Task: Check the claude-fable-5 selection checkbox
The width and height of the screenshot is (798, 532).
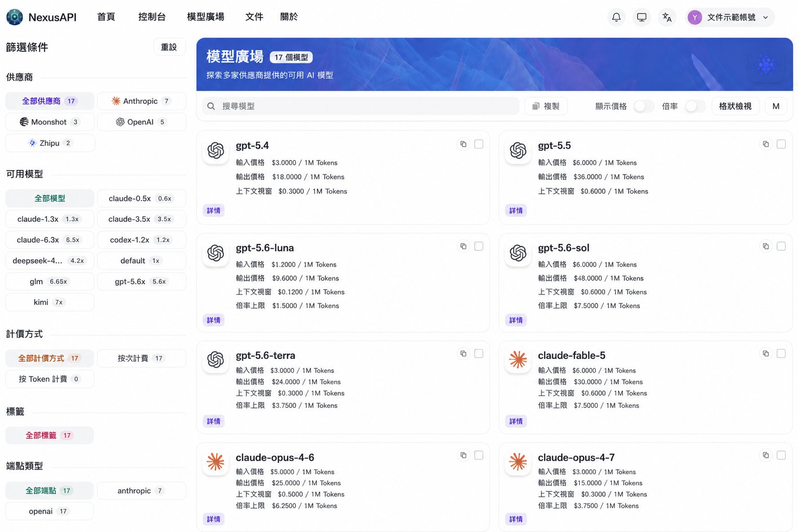Action: pos(781,354)
